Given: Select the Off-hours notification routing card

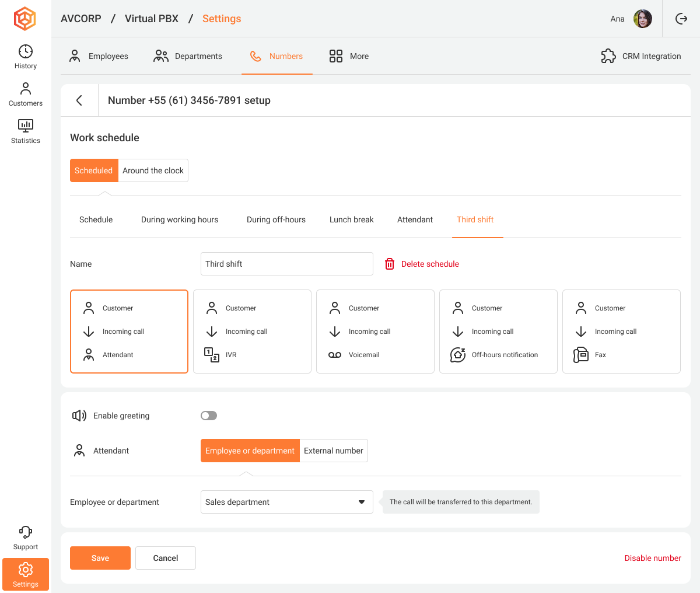Looking at the screenshot, I should pos(498,332).
